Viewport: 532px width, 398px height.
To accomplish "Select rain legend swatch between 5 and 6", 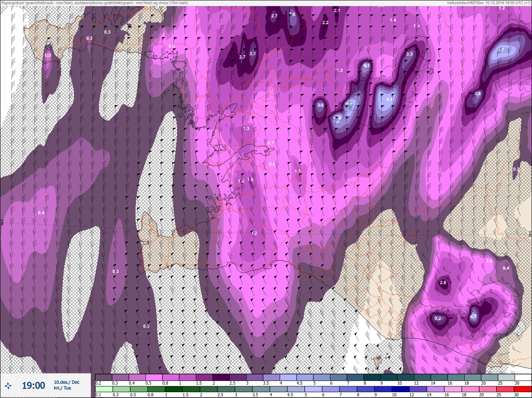I will tap(313, 389).
